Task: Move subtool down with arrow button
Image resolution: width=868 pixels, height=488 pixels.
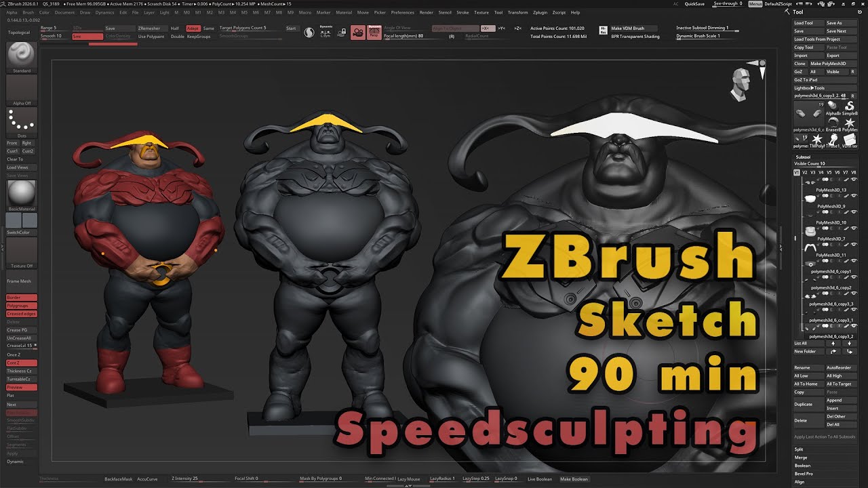Action: 849,344
